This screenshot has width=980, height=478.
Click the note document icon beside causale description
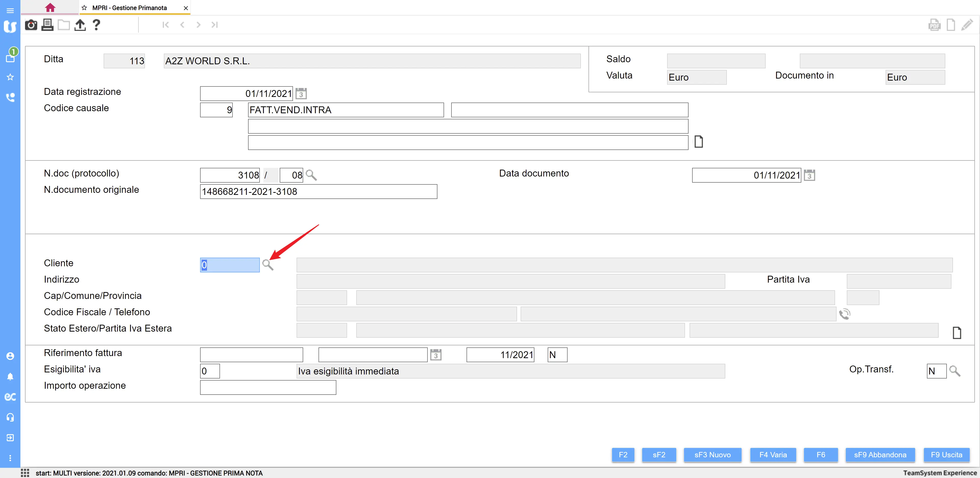coord(699,142)
